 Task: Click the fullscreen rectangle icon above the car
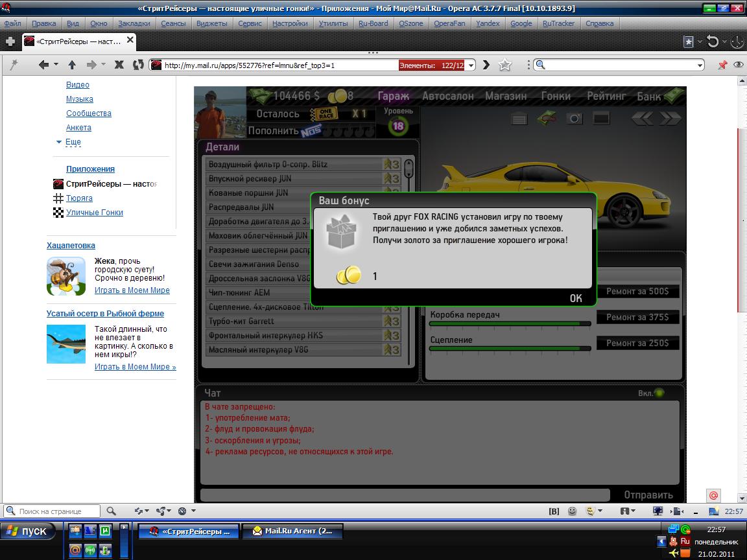tap(601, 117)
